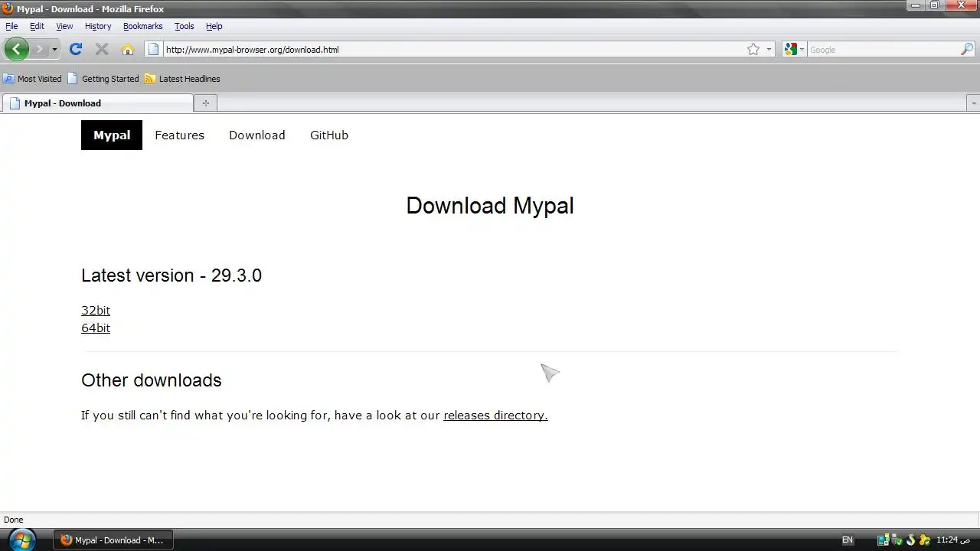Open the Google search engine selector
The image size is (980, 551).
tap(794, 49)
